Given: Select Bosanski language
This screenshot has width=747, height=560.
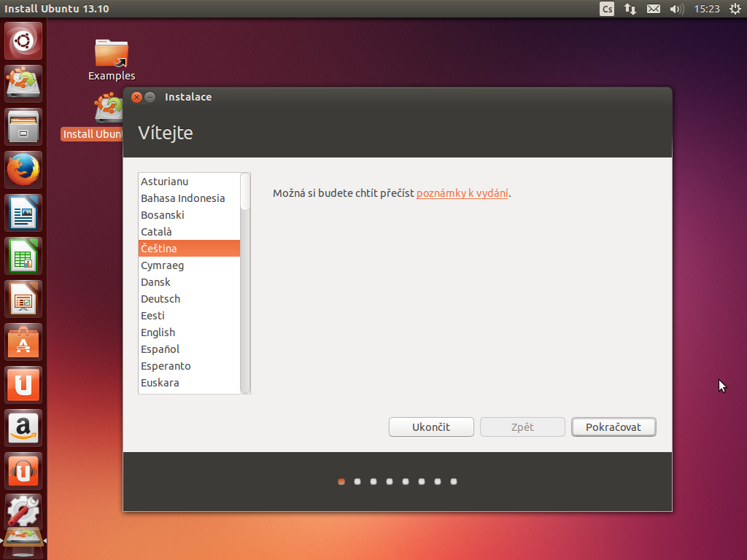Looking at the screenshot, I should [x=189, y=215].
